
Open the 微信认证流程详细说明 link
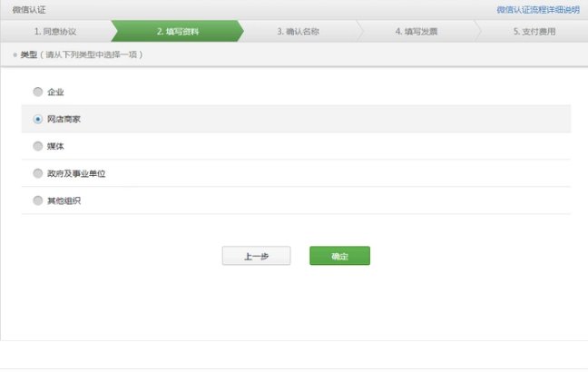[538, 9]
